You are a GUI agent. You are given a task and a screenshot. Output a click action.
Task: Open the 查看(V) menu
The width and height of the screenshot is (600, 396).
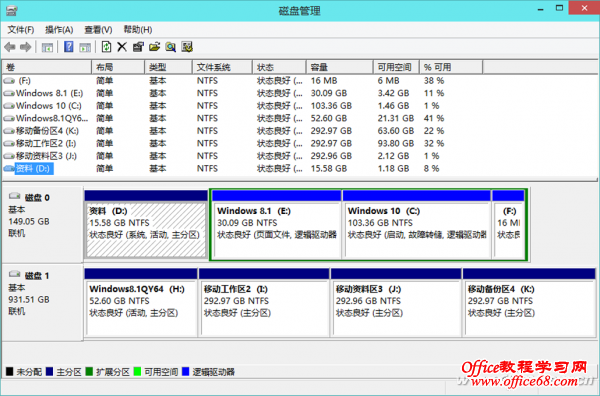pos(98,30)
